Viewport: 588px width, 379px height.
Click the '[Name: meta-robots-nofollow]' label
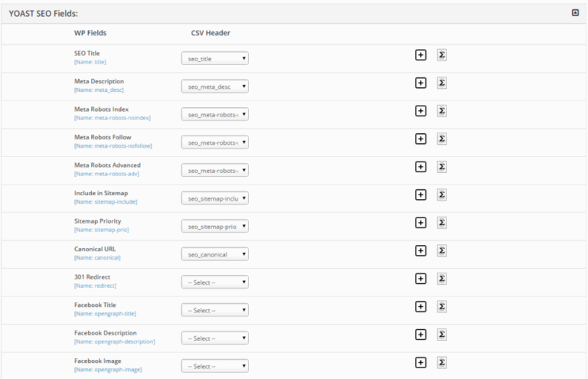pos(113,145)
